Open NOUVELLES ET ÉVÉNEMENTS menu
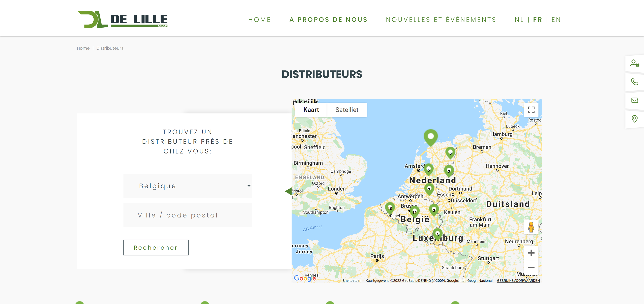Screen dimensions: 644x304 coord(441,20)
